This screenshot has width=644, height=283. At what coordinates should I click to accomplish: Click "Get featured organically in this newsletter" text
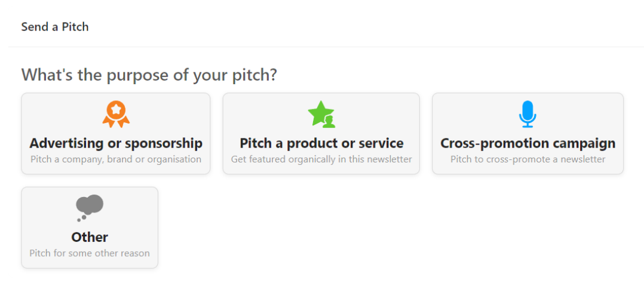pyautogui.click(x=321, y=159)
